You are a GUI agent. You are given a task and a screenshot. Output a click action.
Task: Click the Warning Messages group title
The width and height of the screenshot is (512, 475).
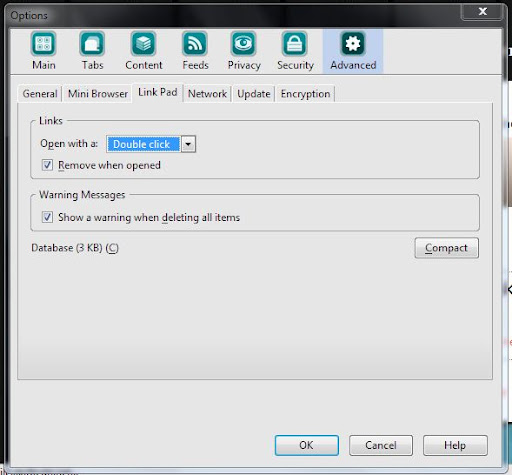(x=82, y=195)
